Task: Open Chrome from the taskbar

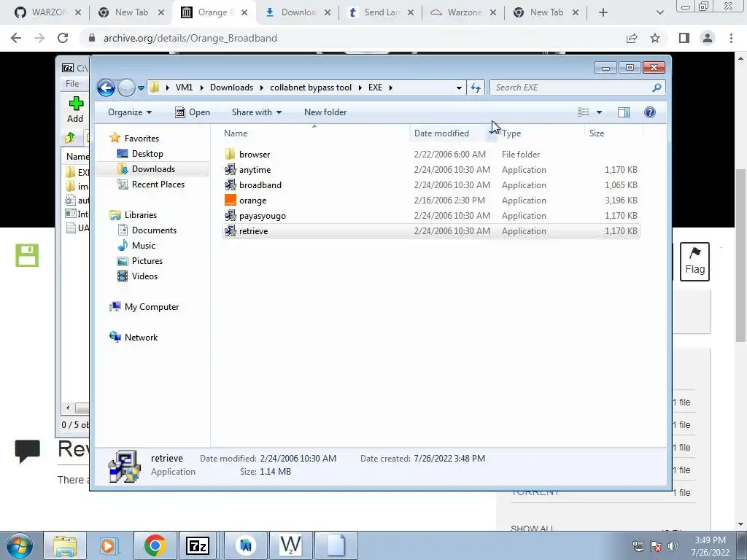Action: [155, 545]
